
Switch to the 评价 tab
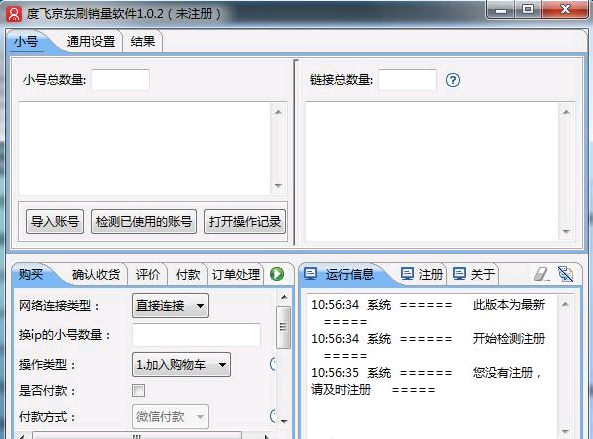(147, 275)
